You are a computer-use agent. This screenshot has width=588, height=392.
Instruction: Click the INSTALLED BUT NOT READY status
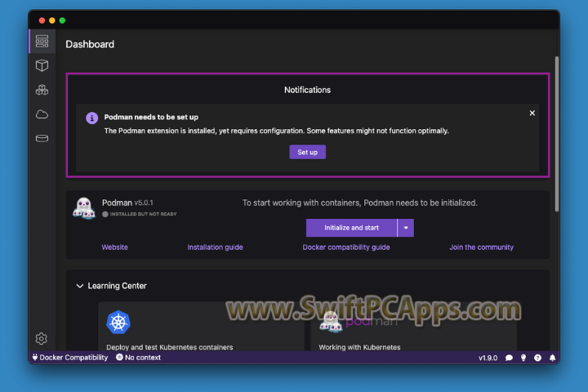tap(140, 214)
